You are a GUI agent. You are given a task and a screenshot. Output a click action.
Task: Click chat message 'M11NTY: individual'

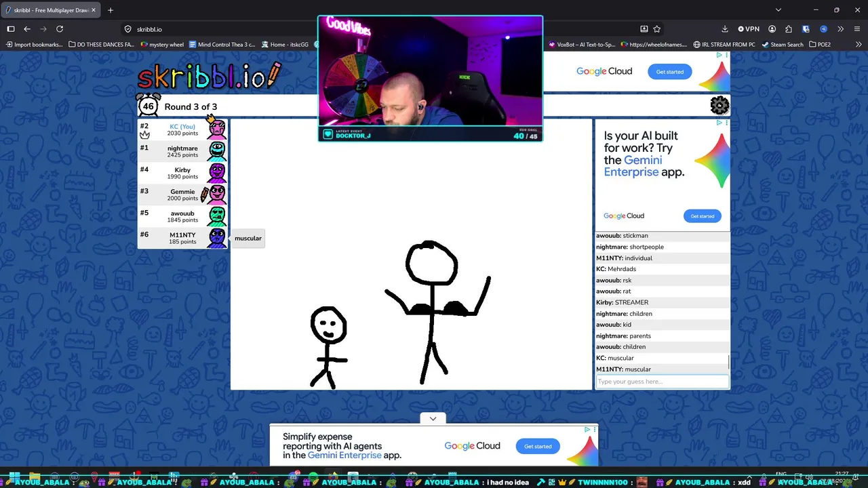(624, 258)
